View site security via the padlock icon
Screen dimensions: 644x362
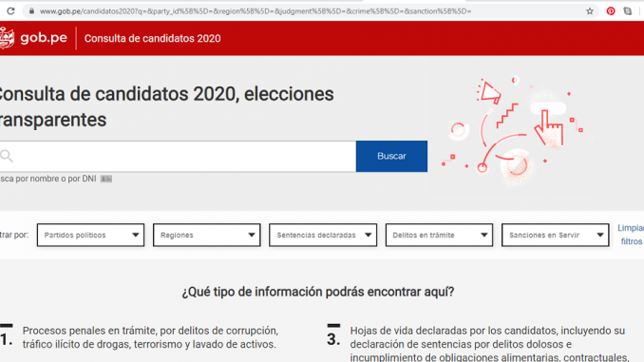pos(31,11)
